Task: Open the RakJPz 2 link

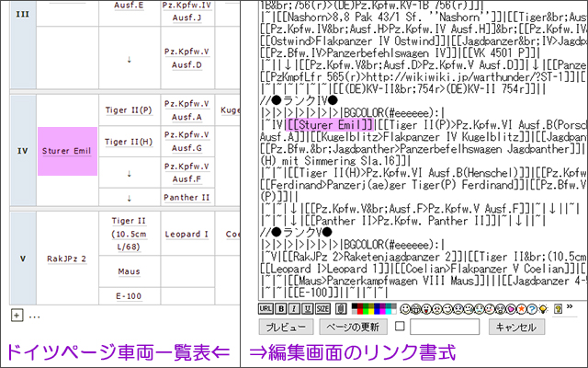Action: click(x=66, y=259)
